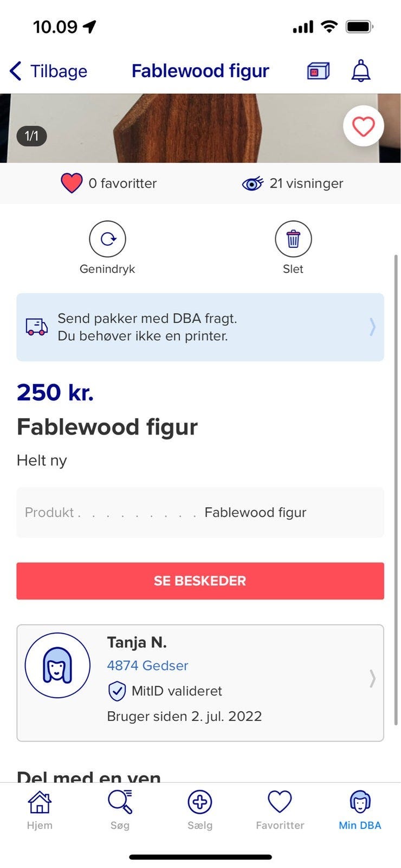Tap the Fablewood figur product photo
Viewport: 401px width, 868px height.
(x=200, y=128)
